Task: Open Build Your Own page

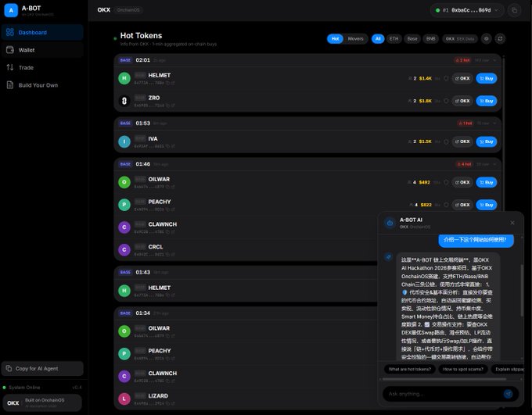Action: 37,85
